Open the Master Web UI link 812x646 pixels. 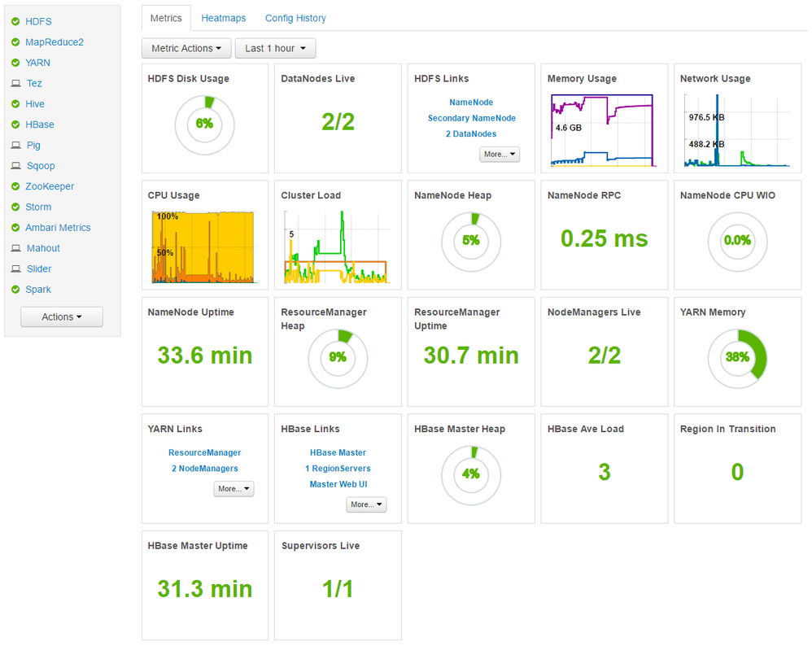click(x=338, y=484)
